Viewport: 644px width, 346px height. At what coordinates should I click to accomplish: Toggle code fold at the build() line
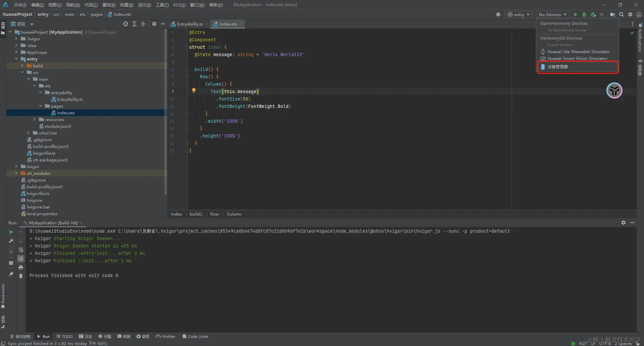[x=187, y=69]
